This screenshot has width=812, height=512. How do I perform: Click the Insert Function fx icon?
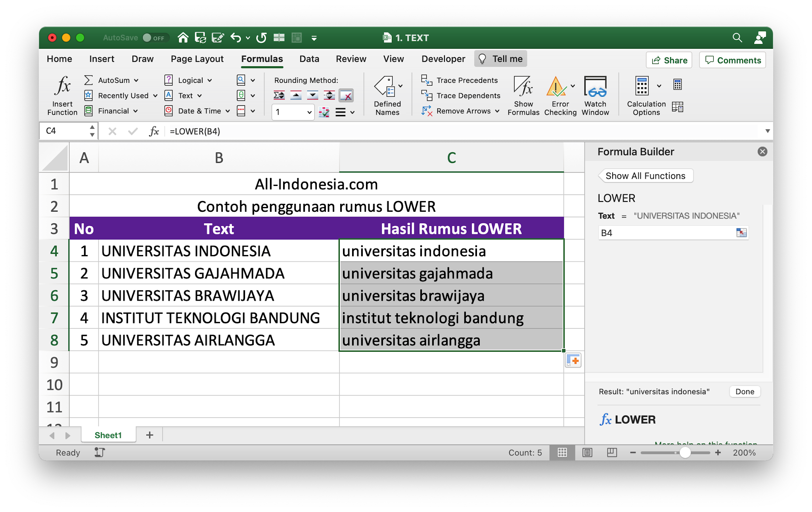click(62, 86)
